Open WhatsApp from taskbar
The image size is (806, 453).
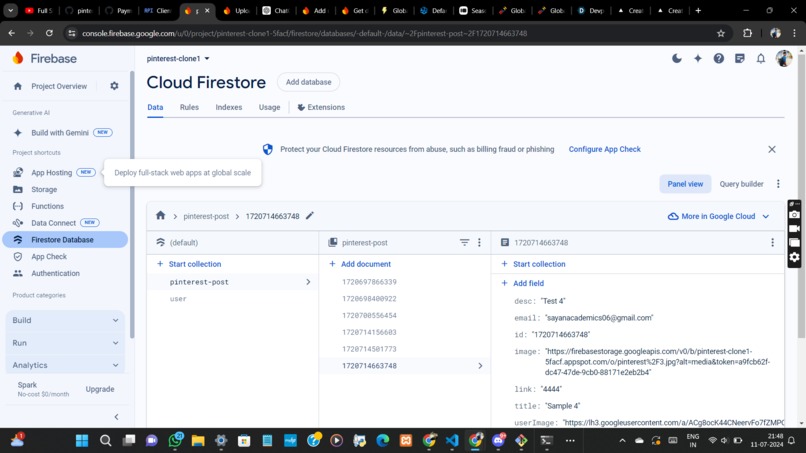[175, 440]
